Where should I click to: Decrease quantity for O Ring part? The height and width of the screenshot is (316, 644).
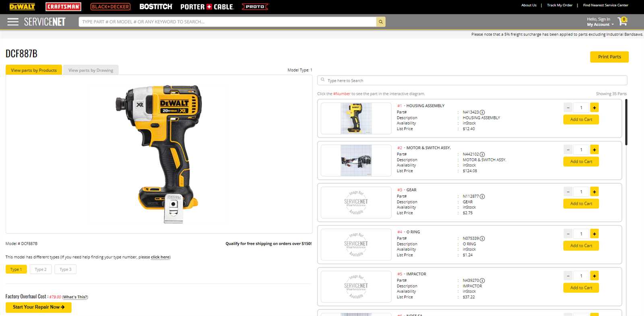point(568,234)
